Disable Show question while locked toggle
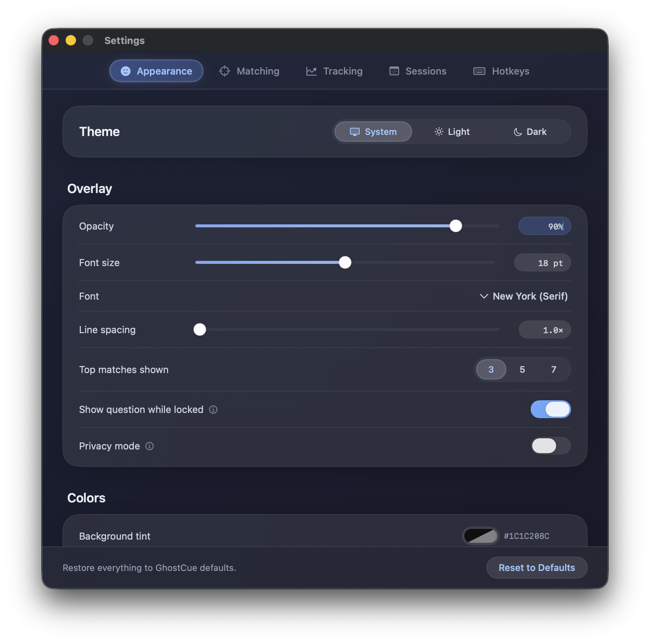The image size is (650, 644). [x=550, y=409]
